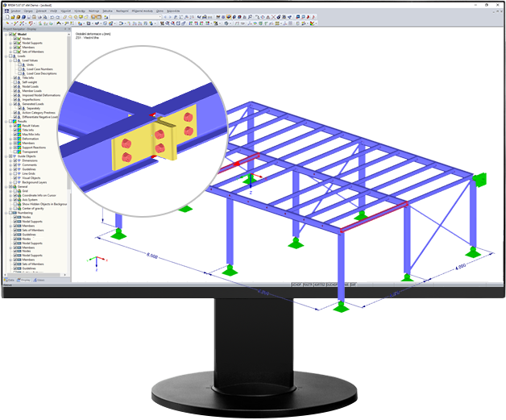
Task: Pin the Project Navigator panel
Action: pos(65,29)
